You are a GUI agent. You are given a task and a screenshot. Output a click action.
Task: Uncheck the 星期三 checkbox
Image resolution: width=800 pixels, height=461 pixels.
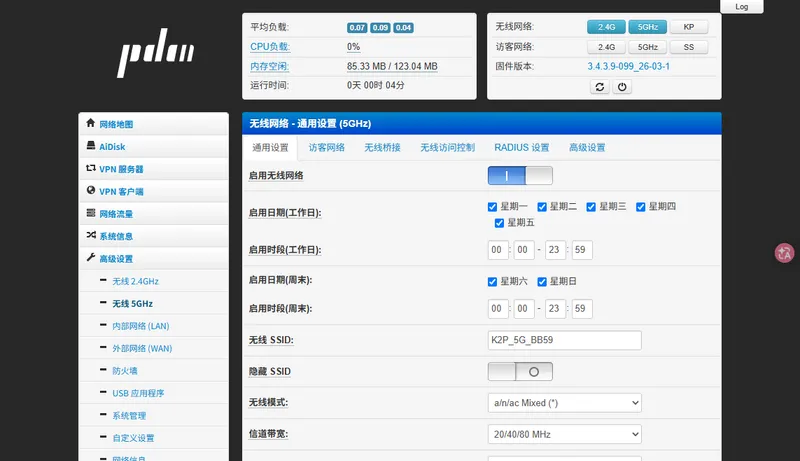click(x=591, y=207)
